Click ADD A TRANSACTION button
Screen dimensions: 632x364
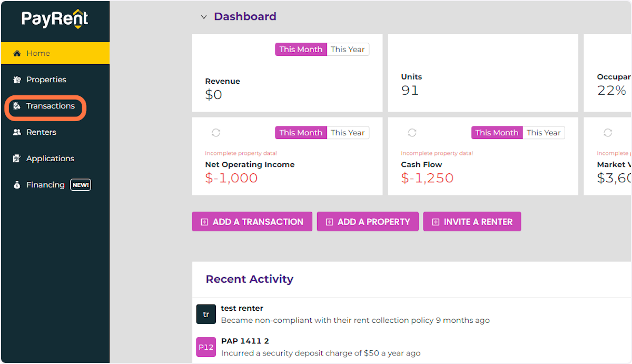click(x=252, y=221)
